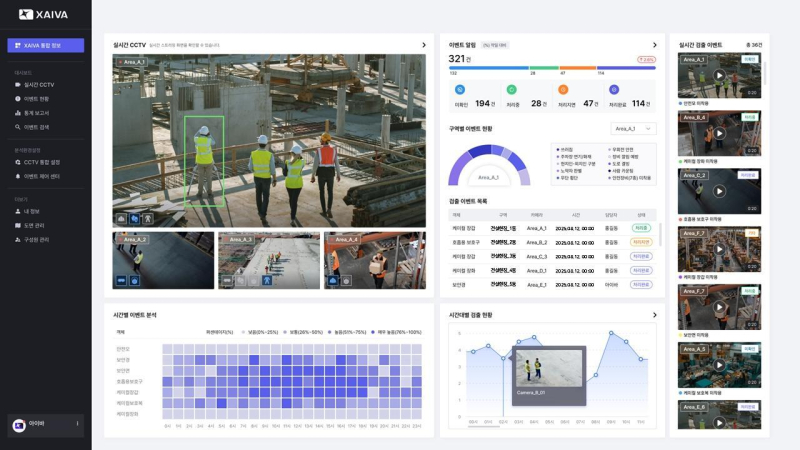Click the CCTV 통합 설정 icon
This screenshot has height=450, width=800.
(x=18, y=162)
